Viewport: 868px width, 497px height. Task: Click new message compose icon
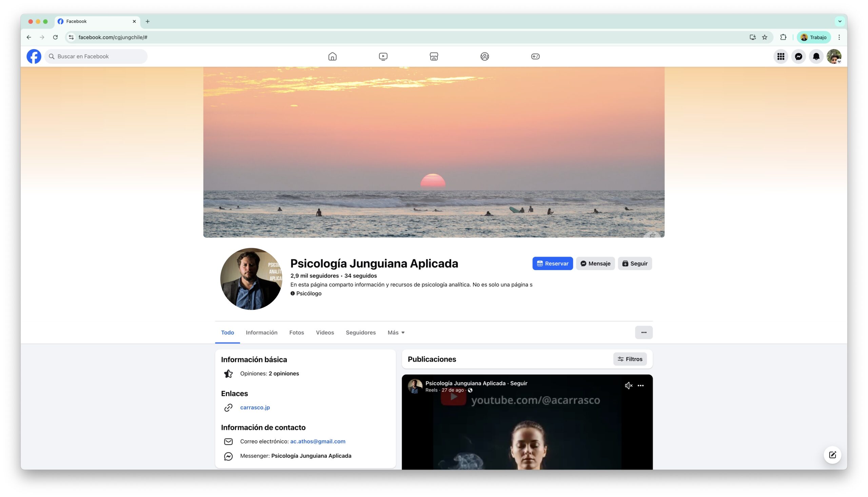click(x=832, y=455)
